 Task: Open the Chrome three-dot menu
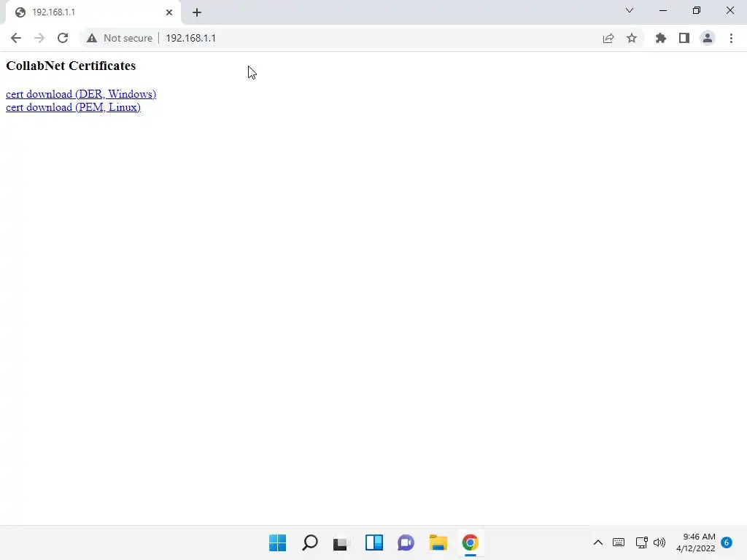pos(731,38)
